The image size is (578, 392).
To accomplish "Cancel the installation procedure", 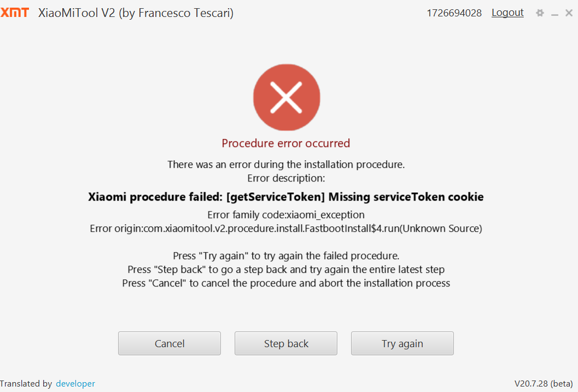I will point(170,343).
